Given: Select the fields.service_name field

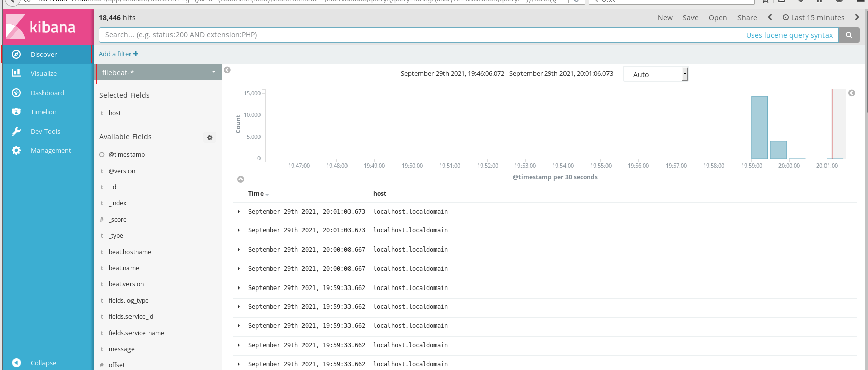Looking at the screenshot, I should click(x=136, y=333).
